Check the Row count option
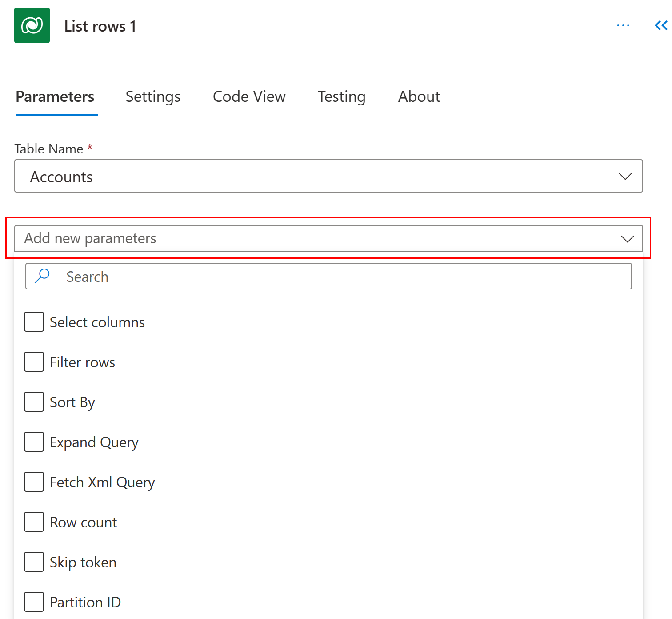 (34, 522)
